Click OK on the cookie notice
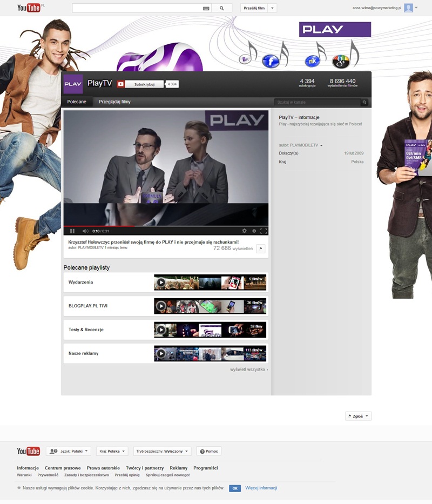432x504 pixels. point(235,488)
